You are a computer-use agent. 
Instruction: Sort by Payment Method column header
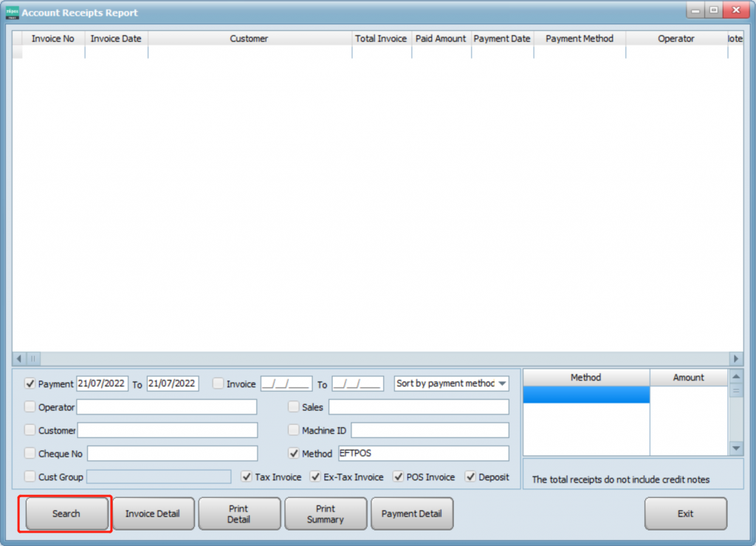click(579, 38)
